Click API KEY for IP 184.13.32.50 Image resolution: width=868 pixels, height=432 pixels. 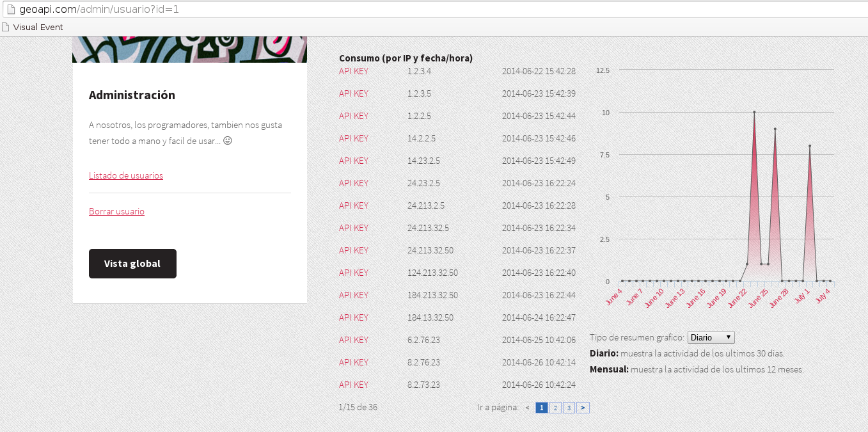(354, 317)
